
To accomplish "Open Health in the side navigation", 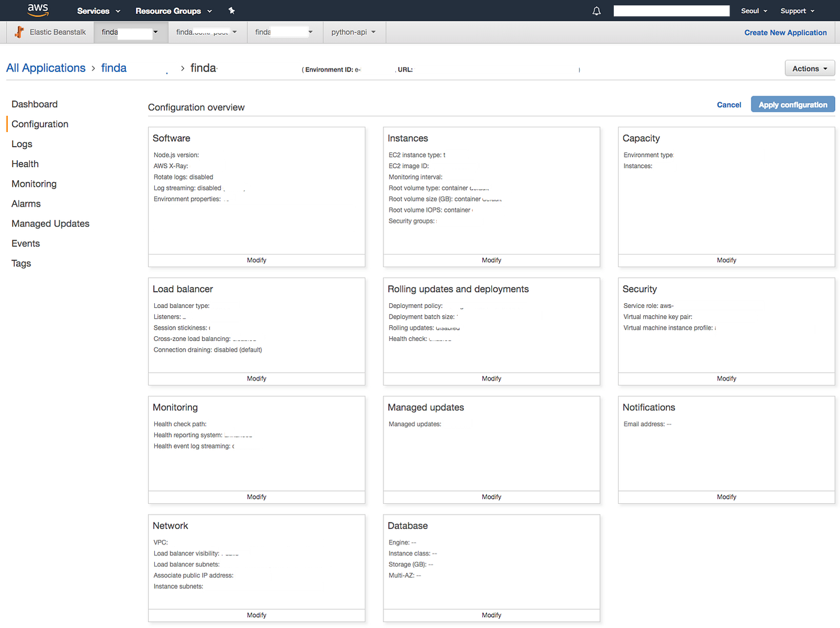I will [x=25, y=164].
